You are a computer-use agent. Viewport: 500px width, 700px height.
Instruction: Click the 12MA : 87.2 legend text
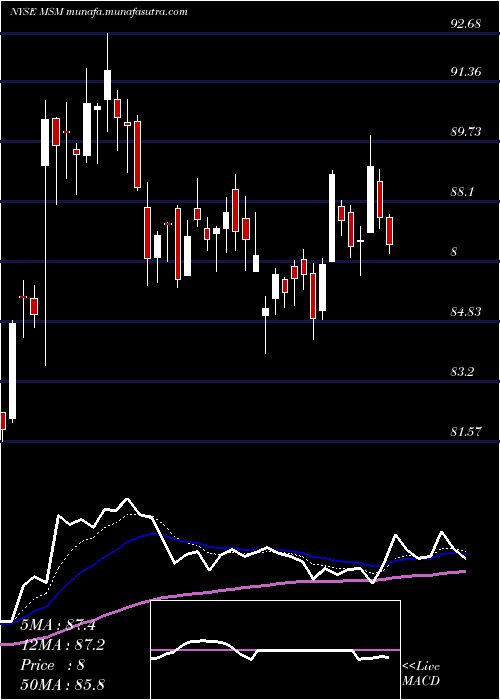(62, 645)
